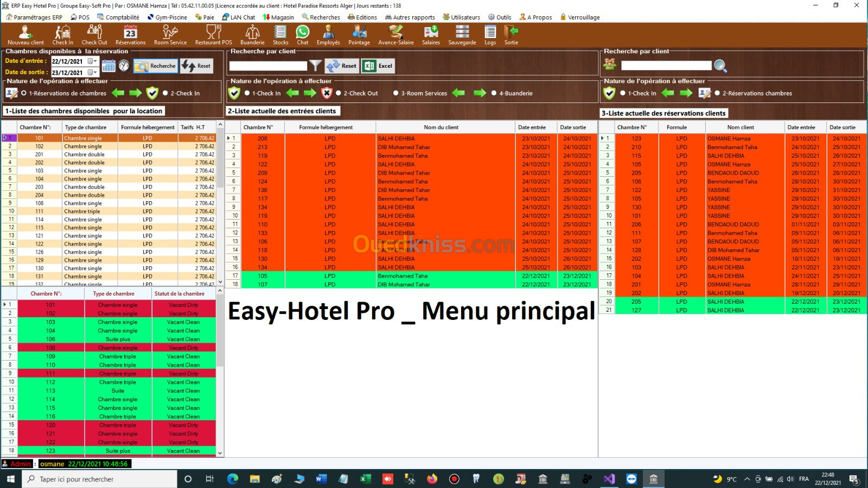Viewport: 868px width, 488px height.
Task: Open Avance-Salaire module
Action: [x=396, y=35]
